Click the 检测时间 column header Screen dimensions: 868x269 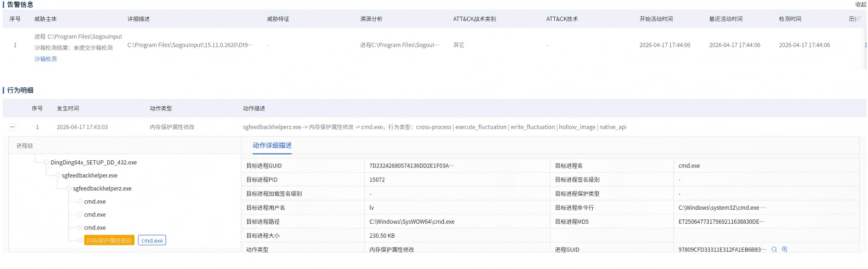pyautogui.click(x=789, y=19)
